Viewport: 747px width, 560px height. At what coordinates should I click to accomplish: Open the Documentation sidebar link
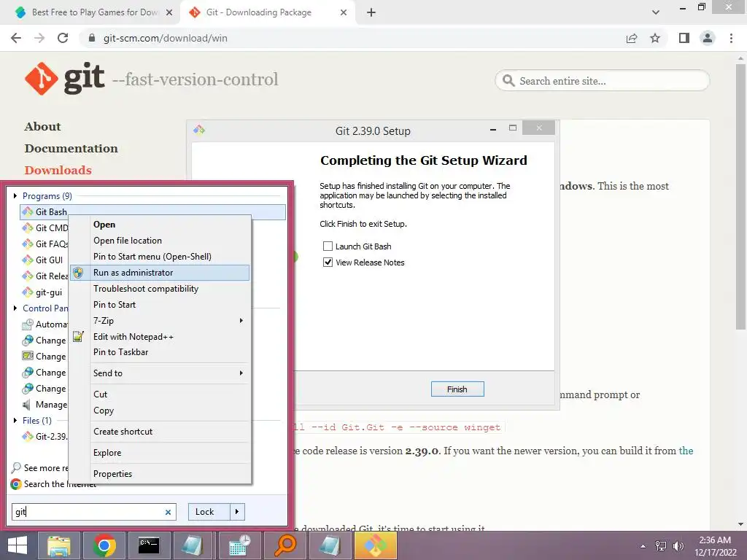click(x=71, y=149)
